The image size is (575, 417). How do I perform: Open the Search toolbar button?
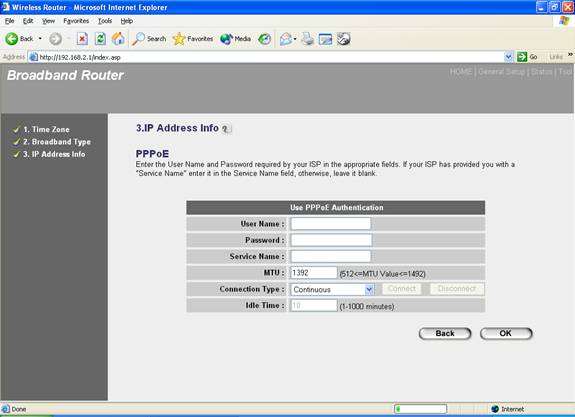149,39
